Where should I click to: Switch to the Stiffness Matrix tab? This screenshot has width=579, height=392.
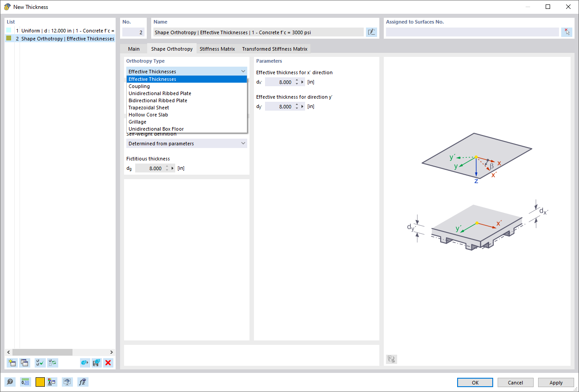pyautogui.click(x=217, y=49)
